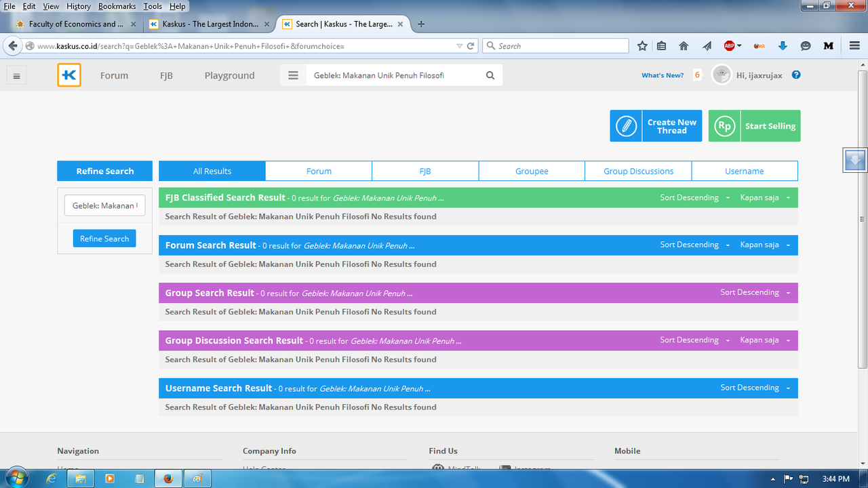Switch to Faculty of Economics browser tab
This screenshot has height=488, width=868.
[x=76, y=24]
